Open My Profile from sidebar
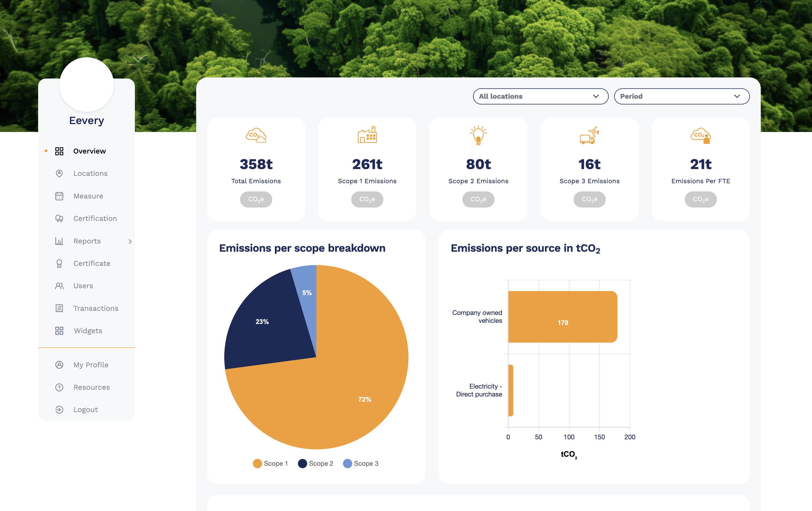The height and width of the screenshot is (511, 812). coord(91,365)
